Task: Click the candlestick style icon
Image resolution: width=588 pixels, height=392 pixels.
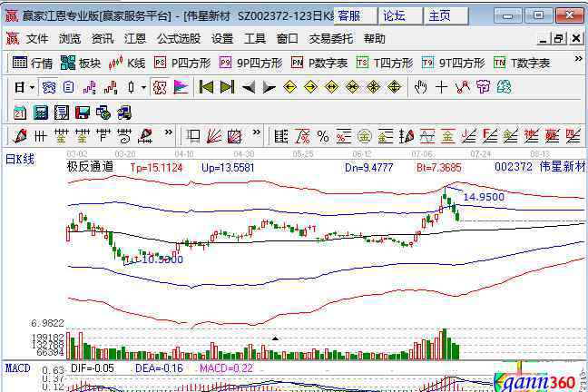Action: tap(131, 87)
